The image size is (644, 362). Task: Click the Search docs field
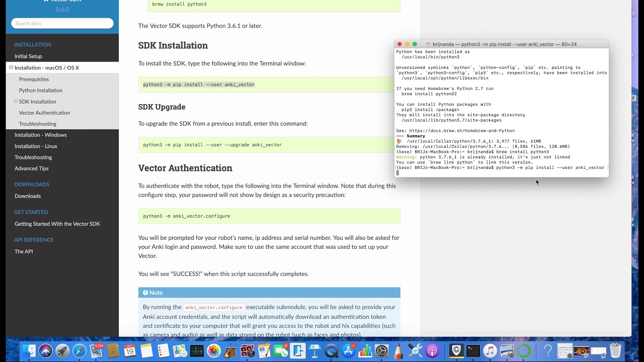(62, 23)
